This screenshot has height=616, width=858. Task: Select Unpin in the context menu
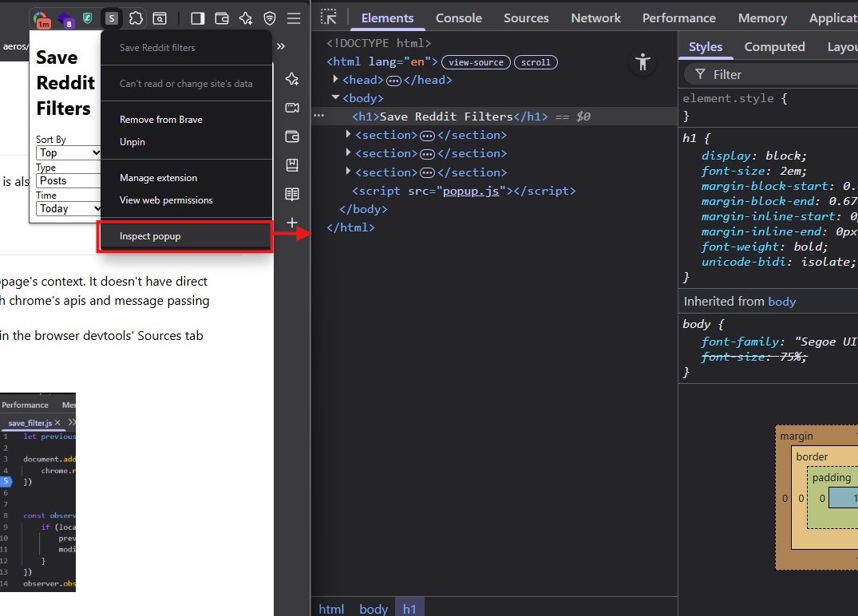point(186,142)
